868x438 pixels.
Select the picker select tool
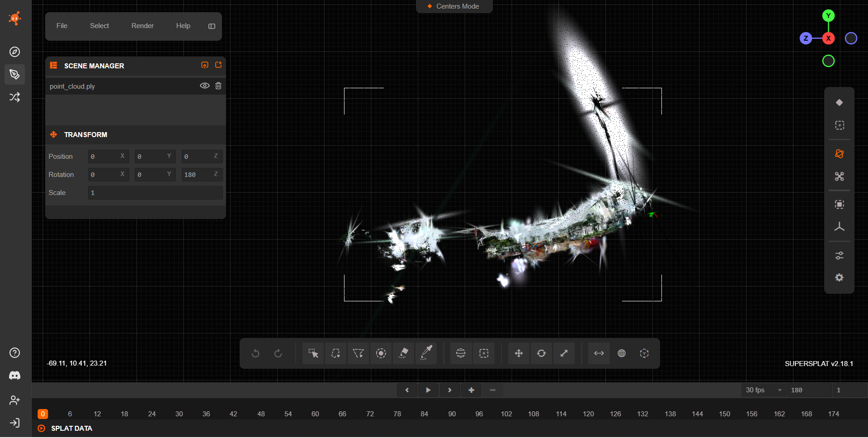coord(313,353)
